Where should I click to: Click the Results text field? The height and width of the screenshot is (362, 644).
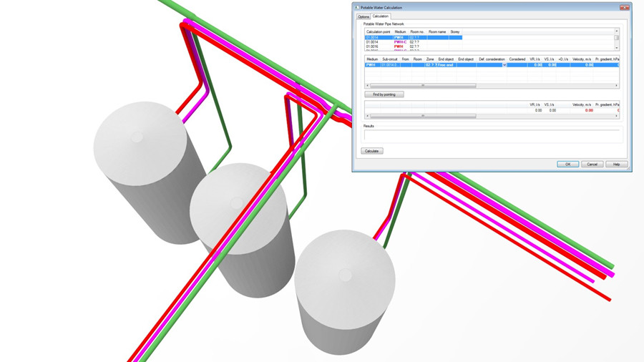pyautogui.click(x=491, y=134)
